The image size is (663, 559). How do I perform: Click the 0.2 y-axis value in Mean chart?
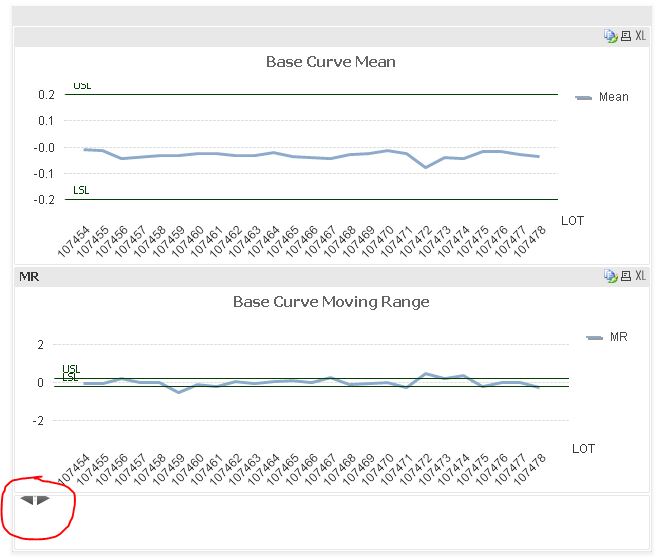[47, 95]
